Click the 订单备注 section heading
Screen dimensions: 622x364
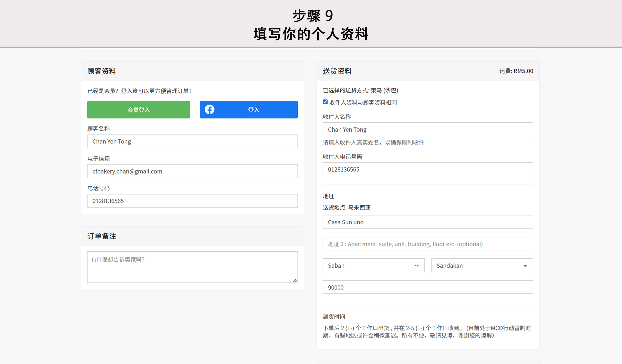tap(102, 236)
